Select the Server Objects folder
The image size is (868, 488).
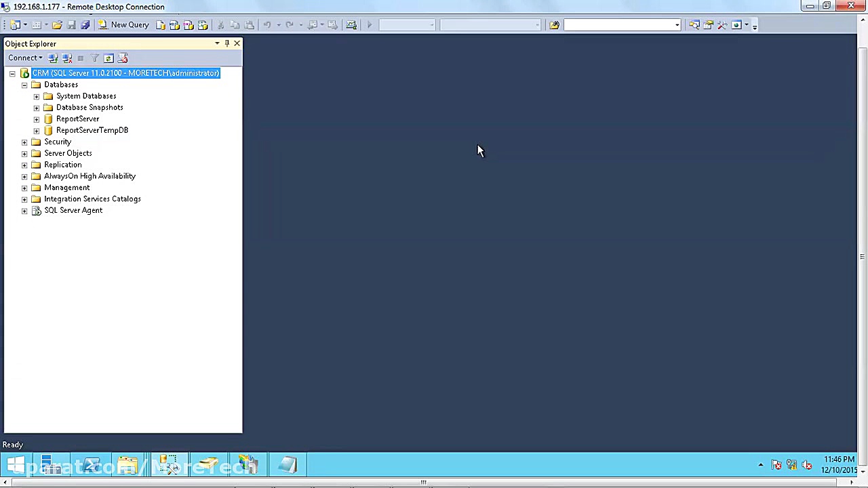click(68, 153)
